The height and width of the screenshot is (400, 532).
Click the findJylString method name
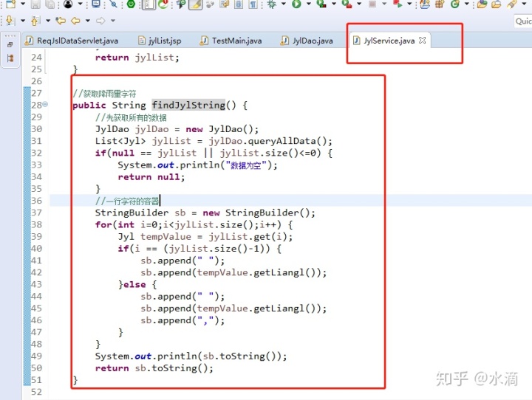tap(188, 105)
